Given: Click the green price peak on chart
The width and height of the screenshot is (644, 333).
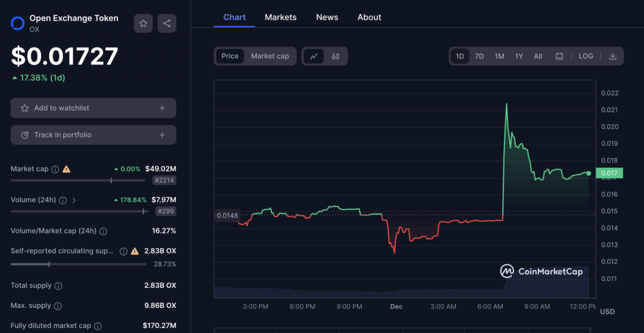Looking at the screenshot, I should (506, 104).
